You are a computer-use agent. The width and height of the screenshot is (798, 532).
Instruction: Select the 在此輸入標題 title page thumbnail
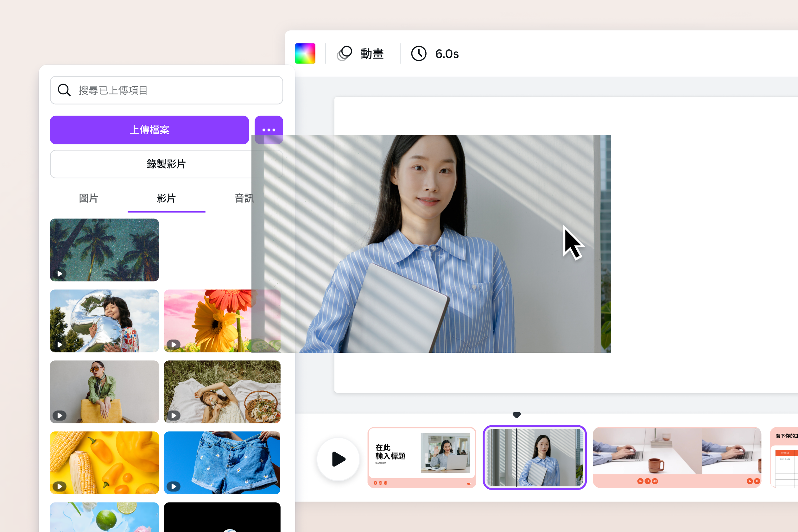tap(422, 457)
